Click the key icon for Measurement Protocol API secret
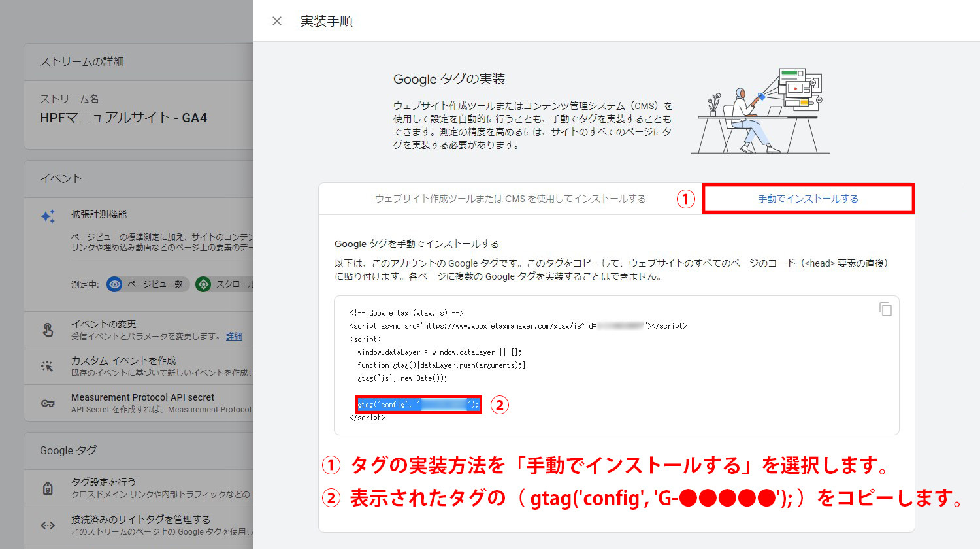The height and width of the screenshot is (549, 980). click(x=48, y=403)
